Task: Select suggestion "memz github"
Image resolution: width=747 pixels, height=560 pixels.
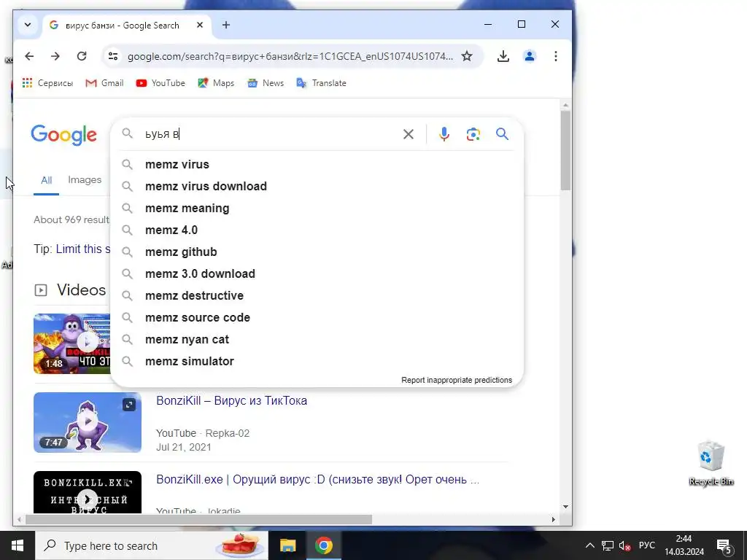Action: coord(317,252)
